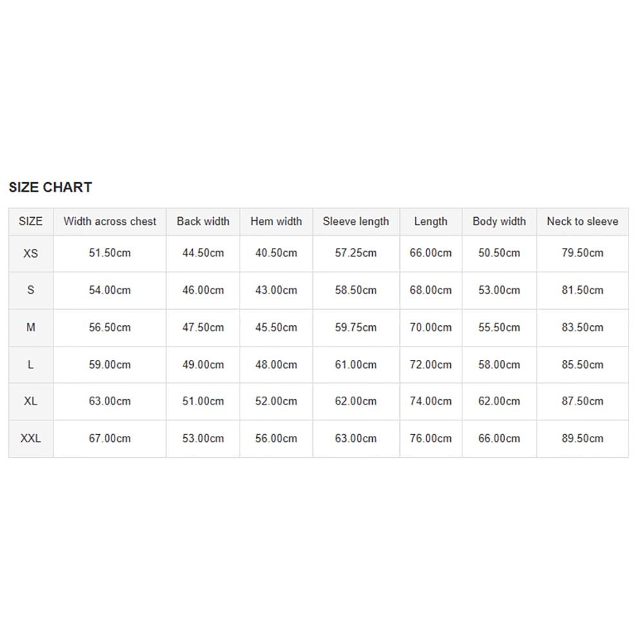The width and height of the screenshot is (644, 644).
Task: Click the Length column header
Action: (x=430, y=222)
